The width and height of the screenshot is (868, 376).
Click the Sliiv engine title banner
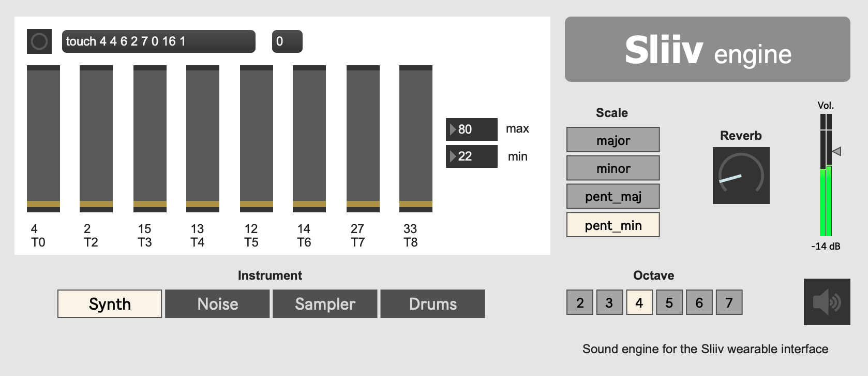(x=708, y=49)
